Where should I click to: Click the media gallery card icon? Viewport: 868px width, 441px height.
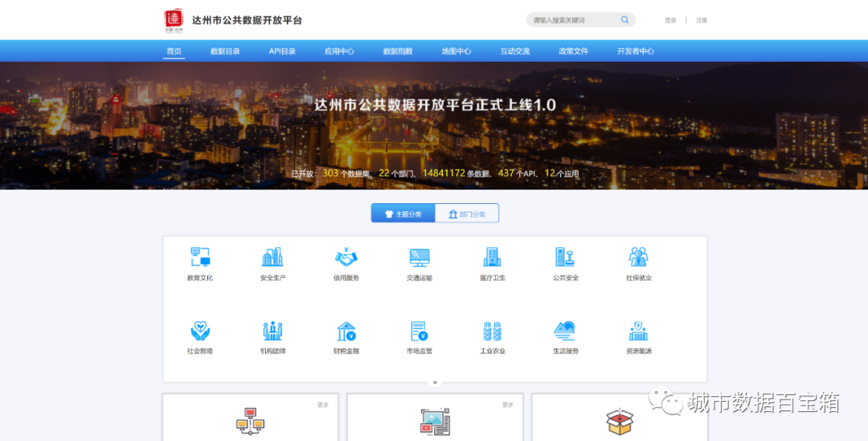[x=435, y=422]
